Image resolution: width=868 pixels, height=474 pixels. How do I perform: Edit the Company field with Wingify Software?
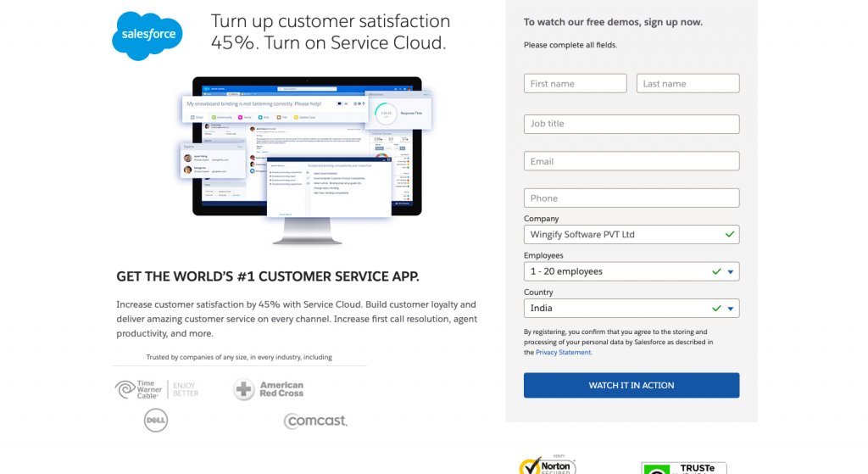tap(632, 234)
